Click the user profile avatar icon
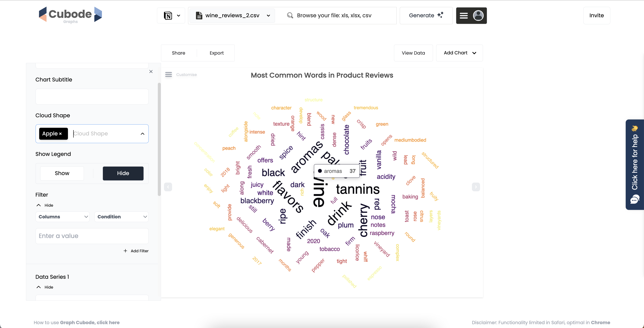This screenshot has height=328, width=644. [x=478, y=16]
